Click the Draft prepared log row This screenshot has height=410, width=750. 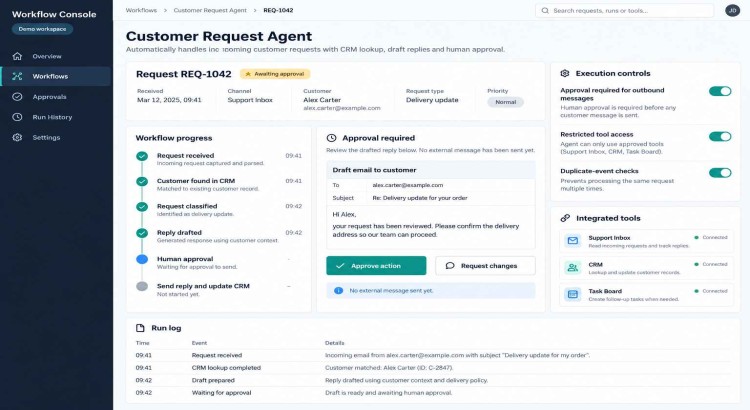(433, 380)
